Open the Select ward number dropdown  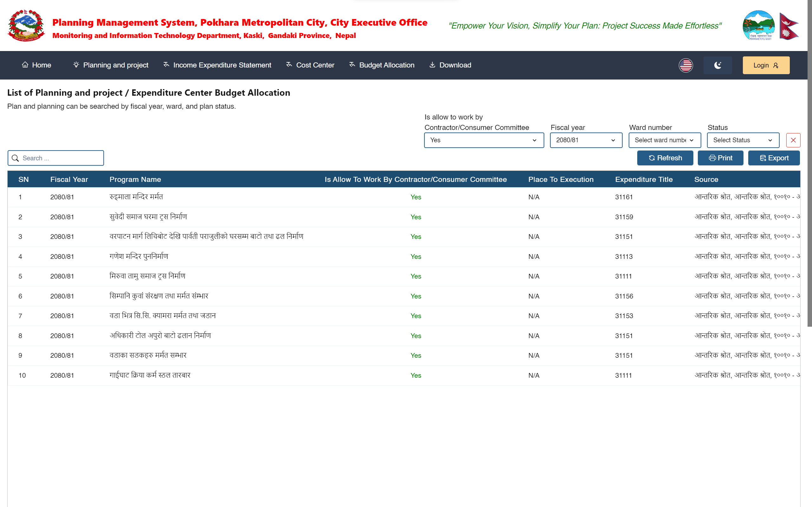click(665, 140)
